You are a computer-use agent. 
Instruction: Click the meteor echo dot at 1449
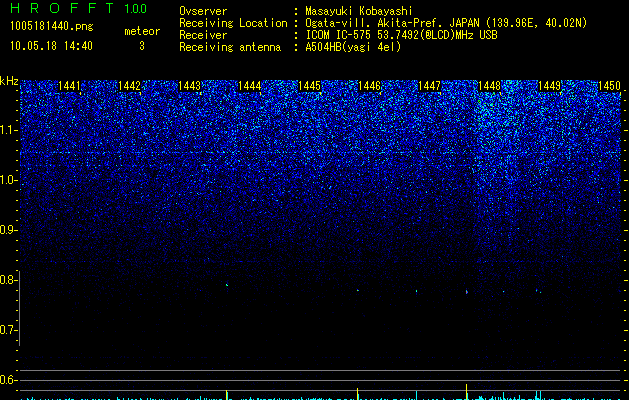(x=538, y=290)
